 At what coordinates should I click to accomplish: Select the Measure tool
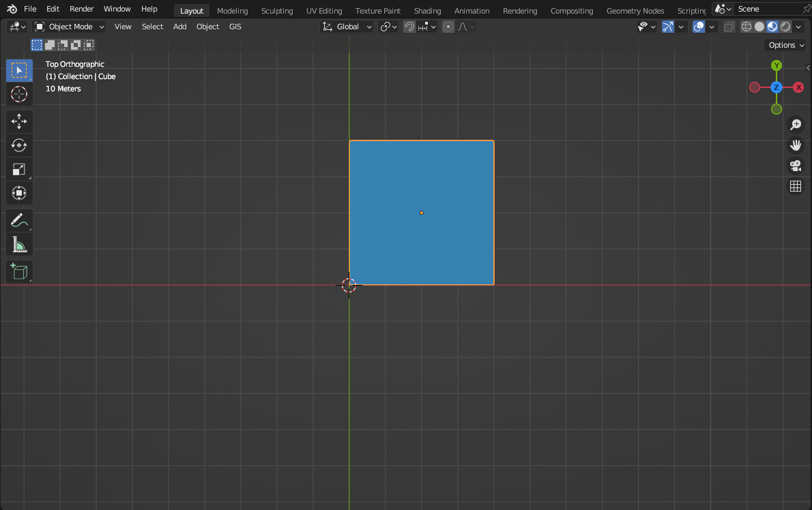point(19,244)
